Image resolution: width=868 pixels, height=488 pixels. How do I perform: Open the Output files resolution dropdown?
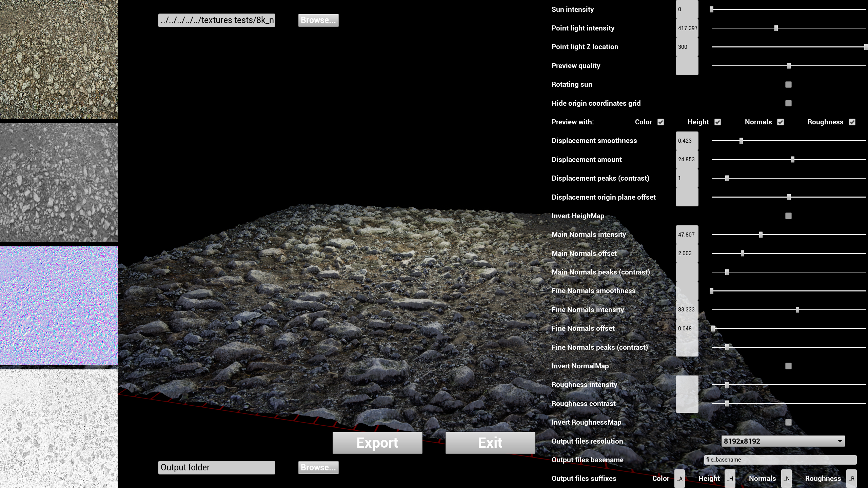[x=783, y=441]
